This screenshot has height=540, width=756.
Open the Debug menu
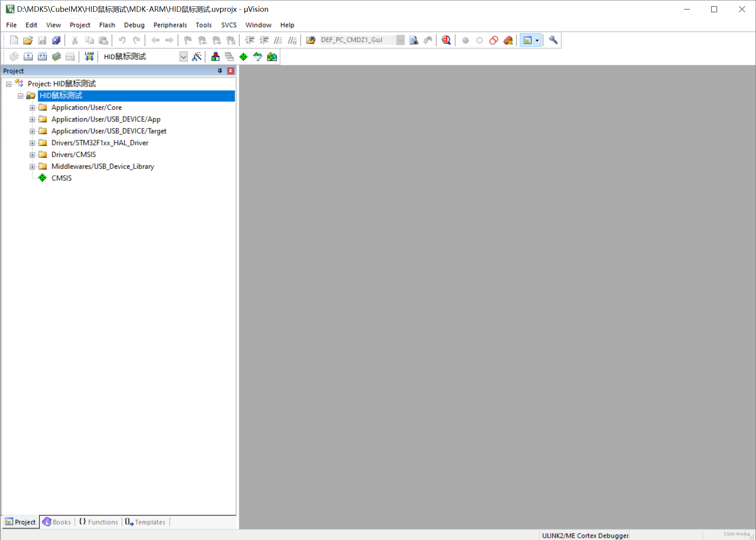pos(134,25)
